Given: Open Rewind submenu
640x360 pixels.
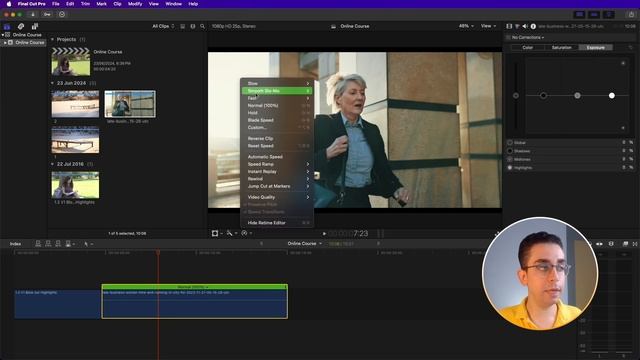Looking at the screenshot, I should pyautogui.click(x=277, y=179).
